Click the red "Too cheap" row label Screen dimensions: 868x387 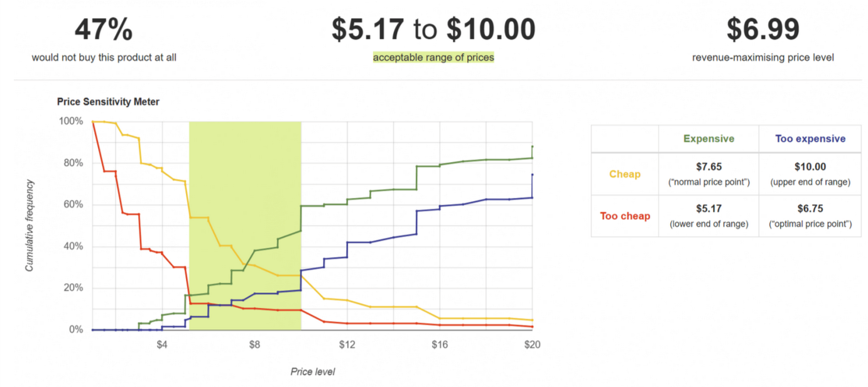tap(624, 216)
